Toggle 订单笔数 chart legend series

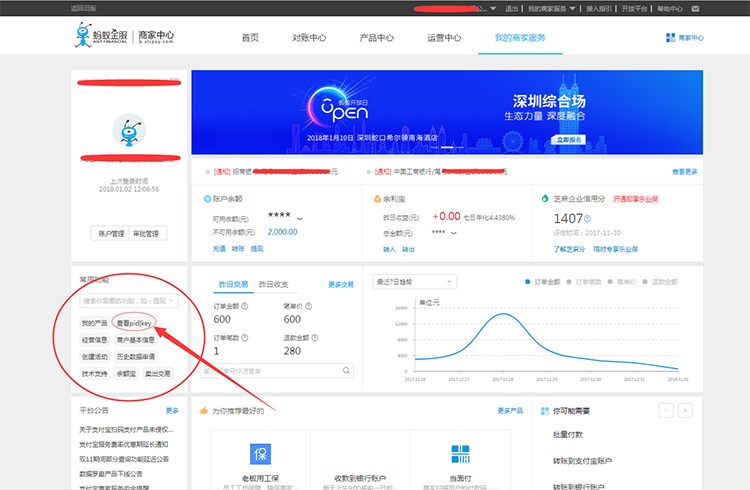(x=584, y=282)
